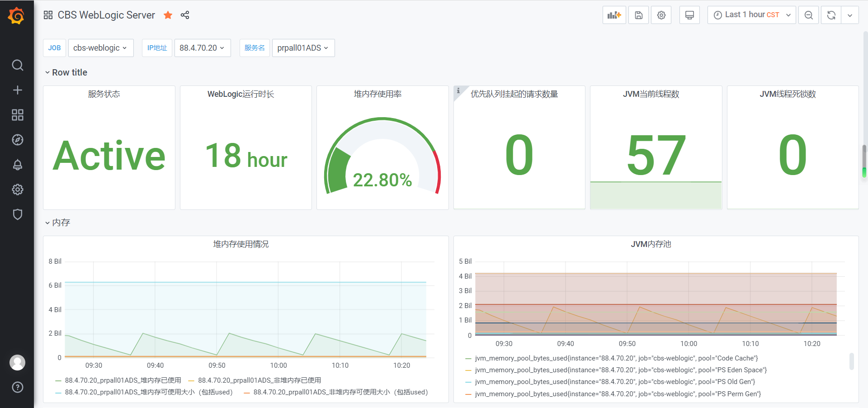Toggle the favorite star for dashboard
Image resolution: width=868 pixels, height=408 pixels.
[168, 15]
